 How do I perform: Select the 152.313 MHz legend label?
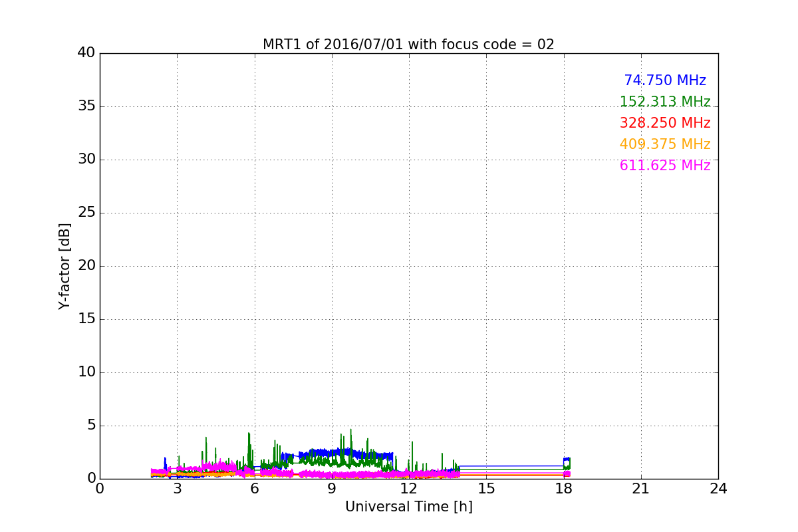(665, 102)
